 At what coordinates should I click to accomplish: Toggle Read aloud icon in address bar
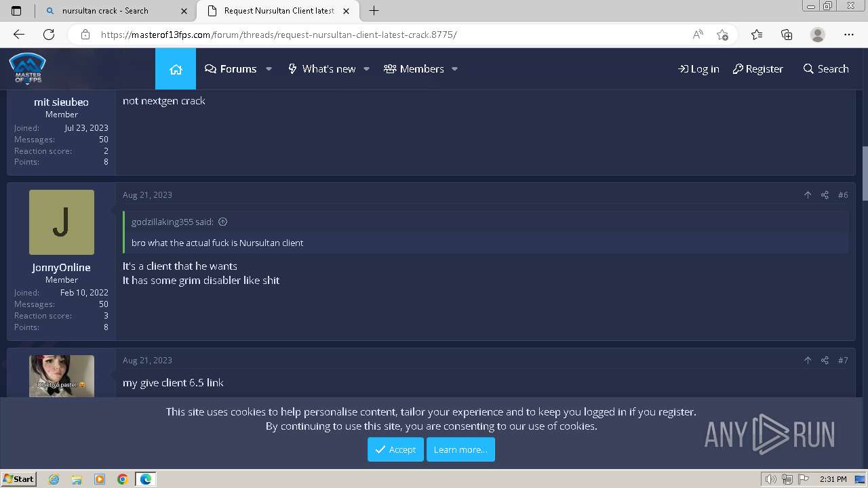pyautogui.click(x=698, y=35)
